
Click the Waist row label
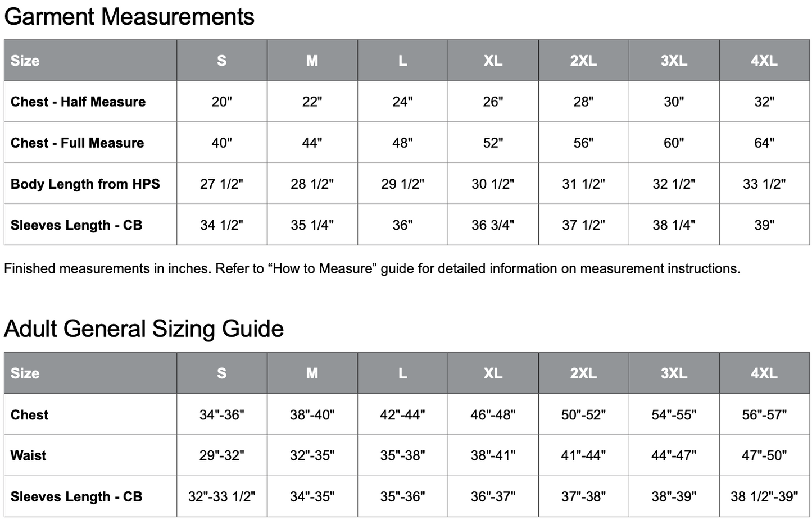[x=28, y=455]
